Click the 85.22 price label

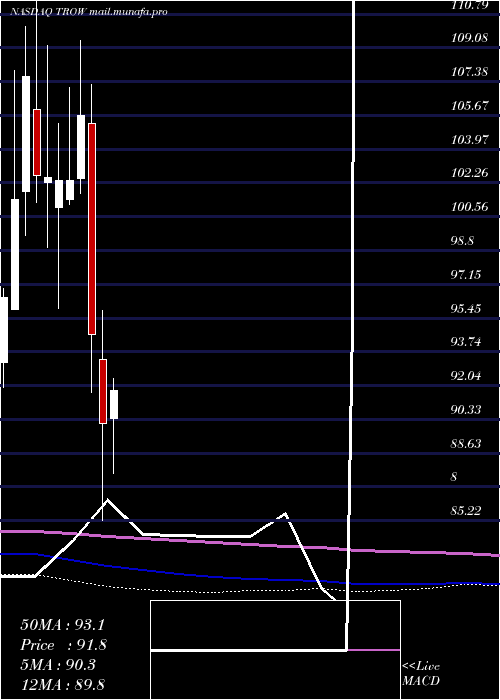466,511
